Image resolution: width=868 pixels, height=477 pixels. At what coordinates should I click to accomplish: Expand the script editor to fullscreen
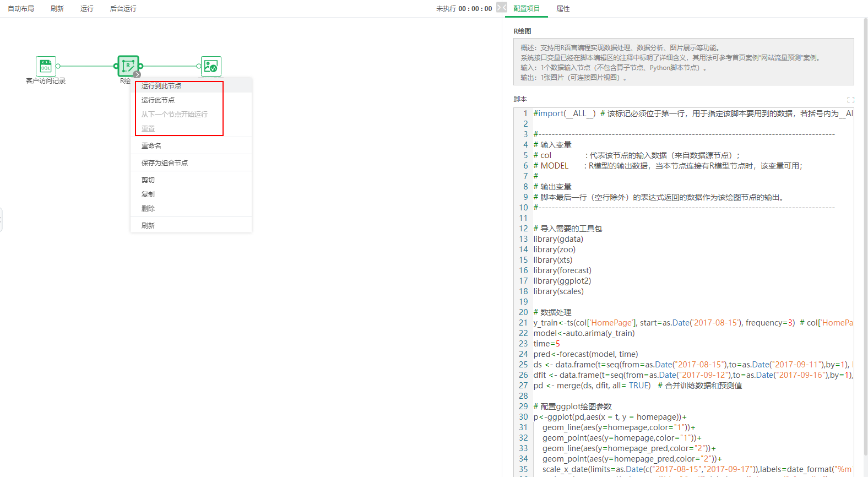[x=850, y=100]
